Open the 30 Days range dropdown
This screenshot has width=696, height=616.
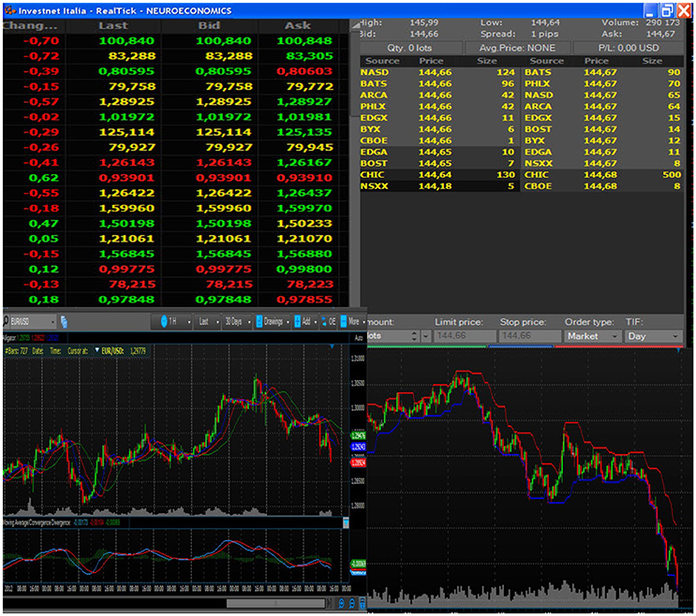249,321
